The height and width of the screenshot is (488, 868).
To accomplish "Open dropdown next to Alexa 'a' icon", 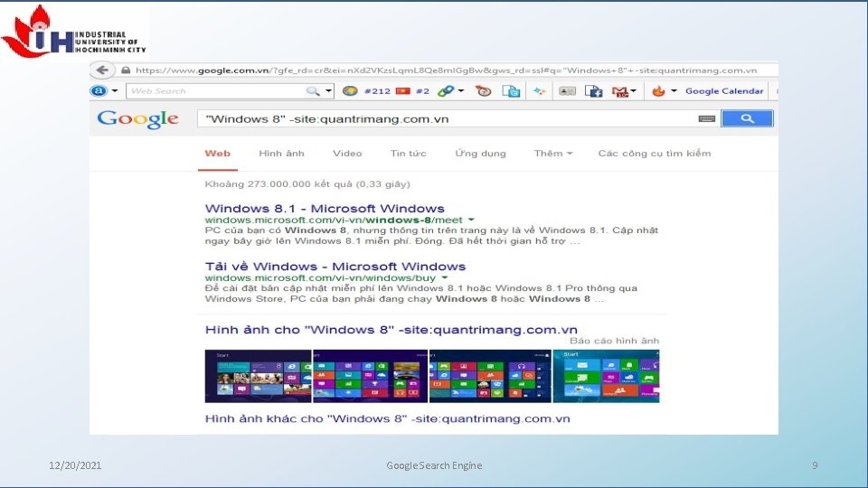I will click(x=115, y=90).
